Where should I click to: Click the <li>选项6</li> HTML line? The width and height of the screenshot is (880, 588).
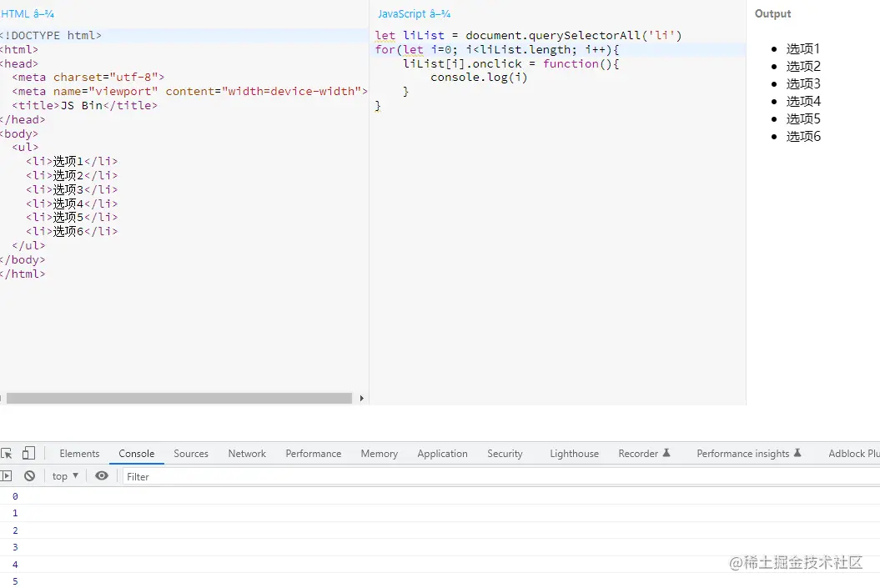pos(72,231)
